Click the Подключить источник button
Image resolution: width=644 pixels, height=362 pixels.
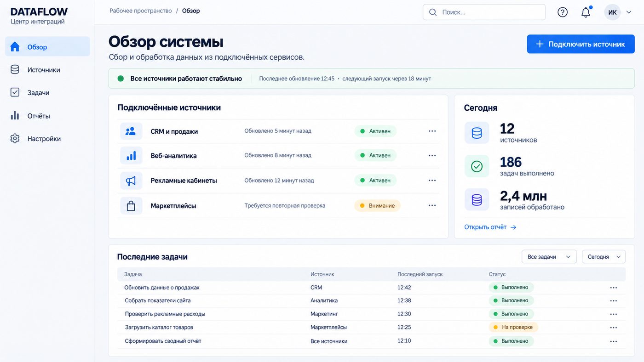581,44
